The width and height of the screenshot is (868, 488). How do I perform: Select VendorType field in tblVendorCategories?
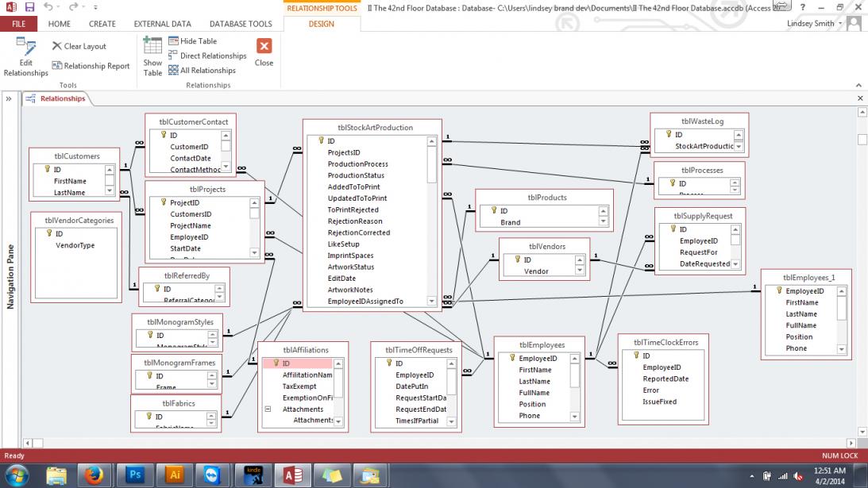click(75, 245)
